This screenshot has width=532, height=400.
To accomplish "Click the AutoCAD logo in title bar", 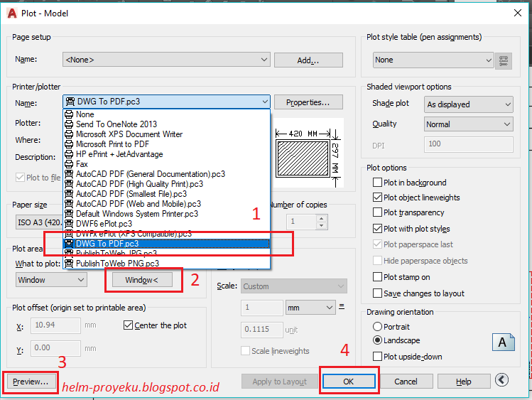I will click(12, 13).
